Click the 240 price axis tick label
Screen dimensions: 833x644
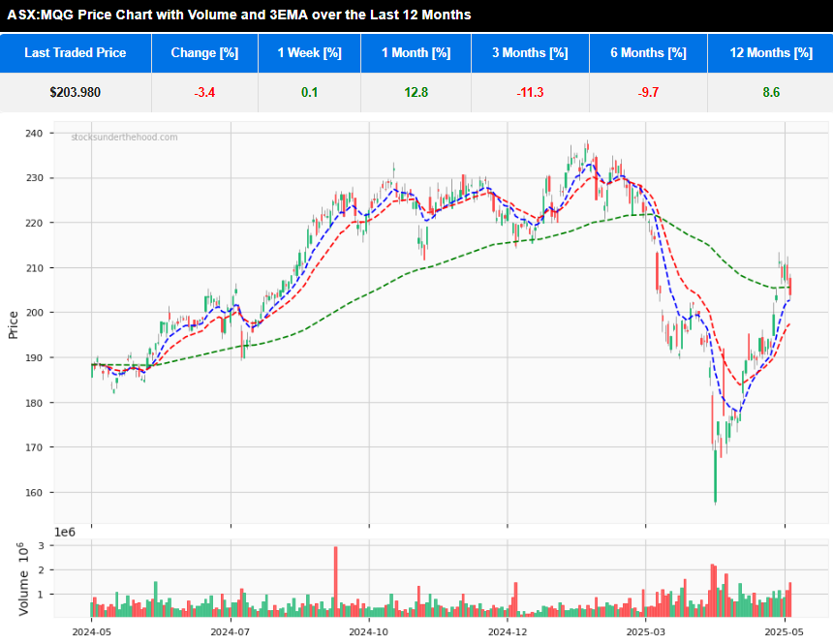pyautogui.click(x=34, y=133)
